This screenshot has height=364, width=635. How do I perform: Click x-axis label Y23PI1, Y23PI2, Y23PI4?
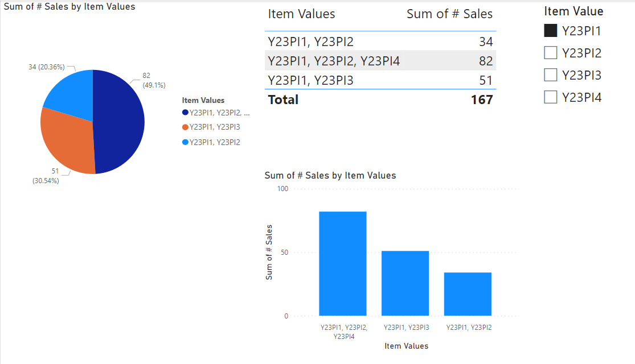pyautogui.click(x=344, y=332)
